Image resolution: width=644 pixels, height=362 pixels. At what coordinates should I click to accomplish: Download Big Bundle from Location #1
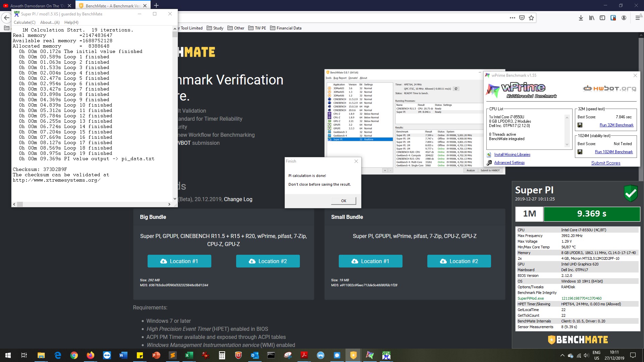pyautogui.click(x=179, y=261)
